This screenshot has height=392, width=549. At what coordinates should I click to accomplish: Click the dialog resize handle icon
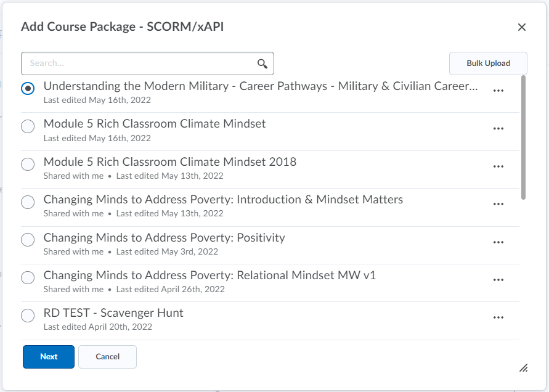click(x=524, y=368)
